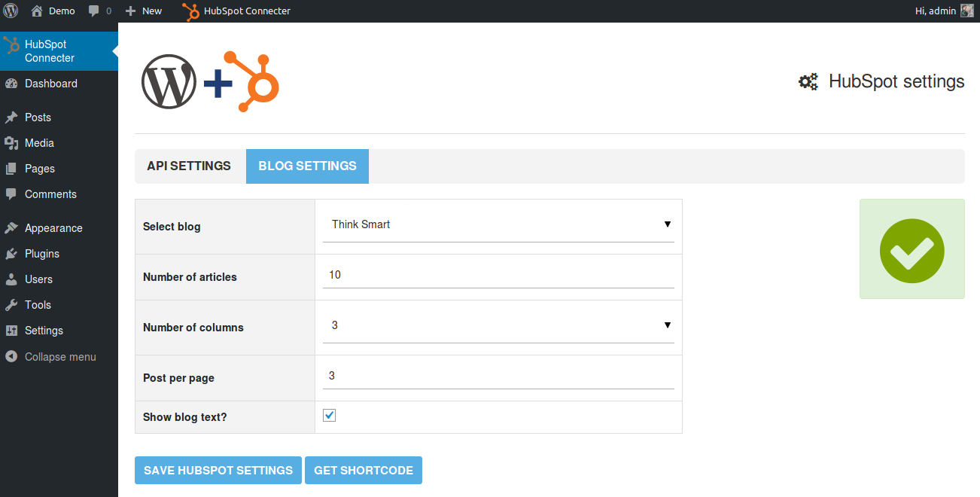Click the large orange HubSpot logo
Screen dimensions: 980x497
point(252,81)
